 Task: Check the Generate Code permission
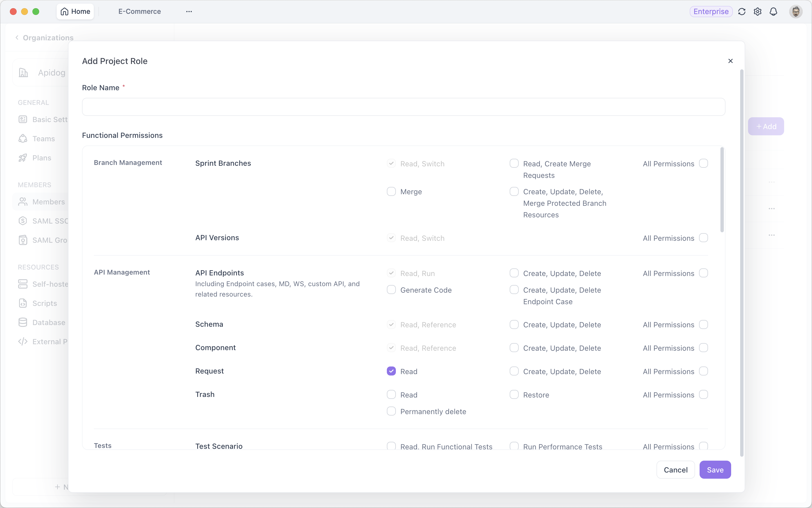(x=391, y=290)
